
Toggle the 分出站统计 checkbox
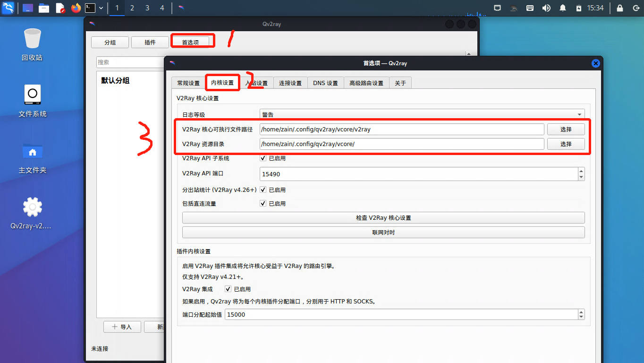pos(263,190)
